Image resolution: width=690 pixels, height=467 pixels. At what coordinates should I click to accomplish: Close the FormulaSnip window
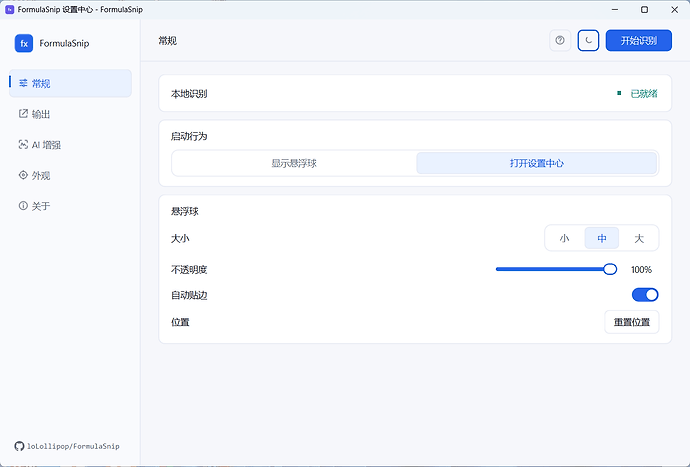click(x=674, y=9)
